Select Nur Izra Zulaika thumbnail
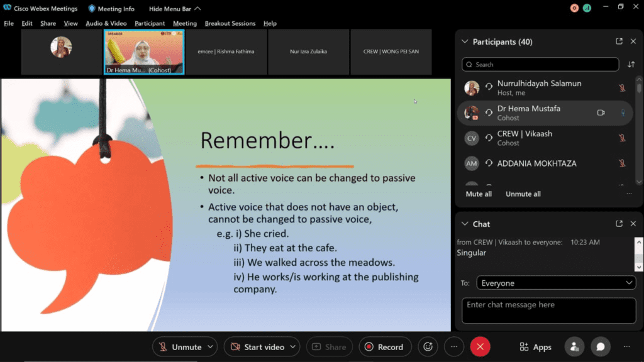The image size is (644, 362). click(308, 52)
